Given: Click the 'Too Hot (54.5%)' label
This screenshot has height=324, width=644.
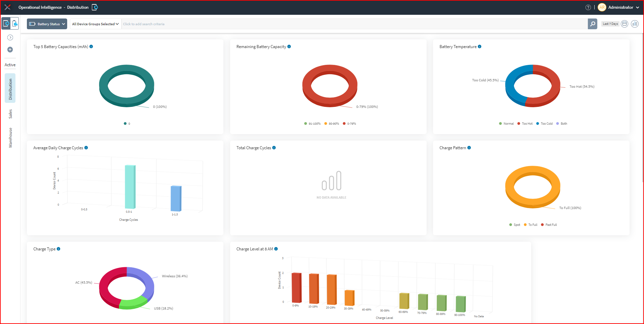Looking at the screenshot, I should [x=582, y=87].
